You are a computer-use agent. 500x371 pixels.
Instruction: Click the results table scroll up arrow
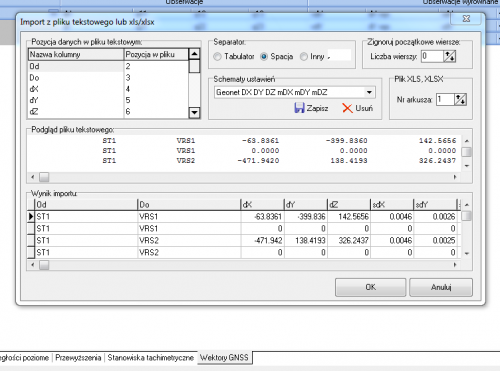467,205
